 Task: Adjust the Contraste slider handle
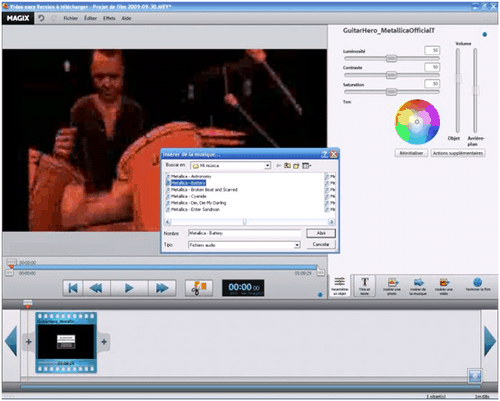click(x=391, y=75)
